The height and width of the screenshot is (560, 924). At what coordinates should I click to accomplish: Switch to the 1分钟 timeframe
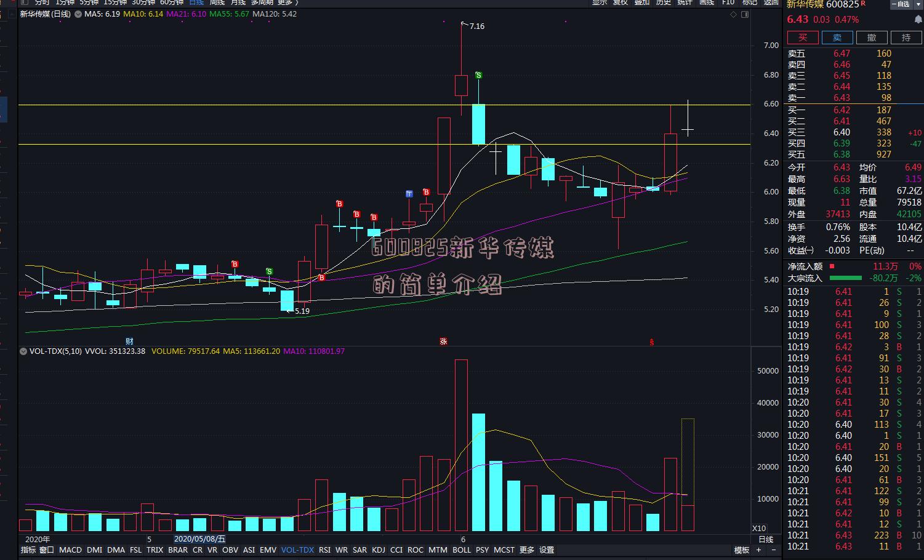(x=65, y=2)
